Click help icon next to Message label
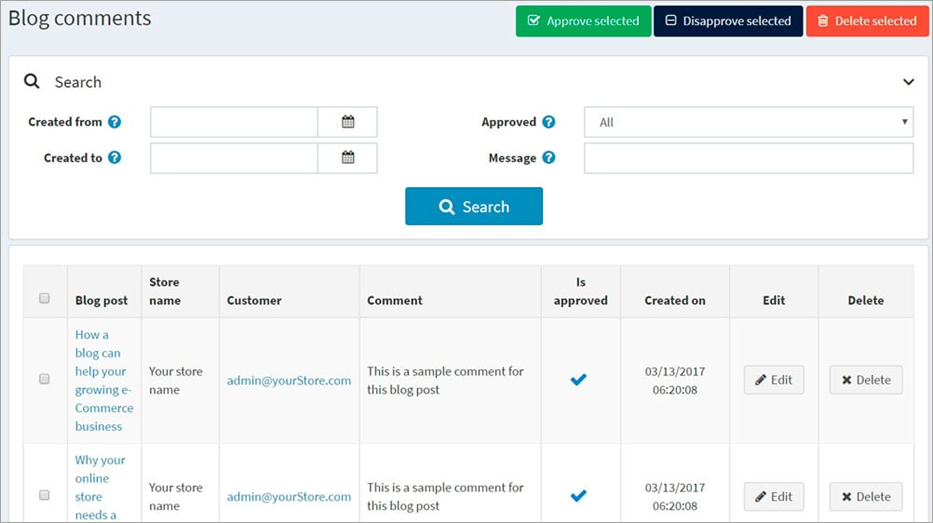Image resolution: width=933 pixels, height=523 pixels. tap(548, 158)
